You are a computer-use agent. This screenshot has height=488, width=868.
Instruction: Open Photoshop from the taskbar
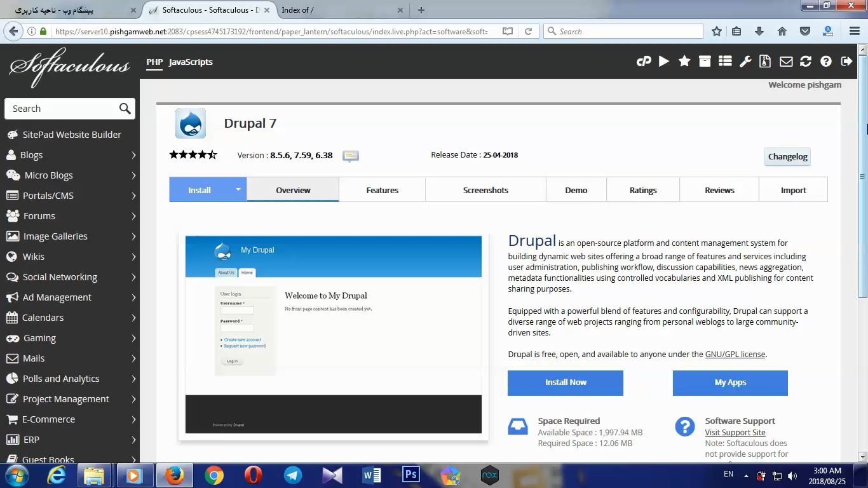411,475
